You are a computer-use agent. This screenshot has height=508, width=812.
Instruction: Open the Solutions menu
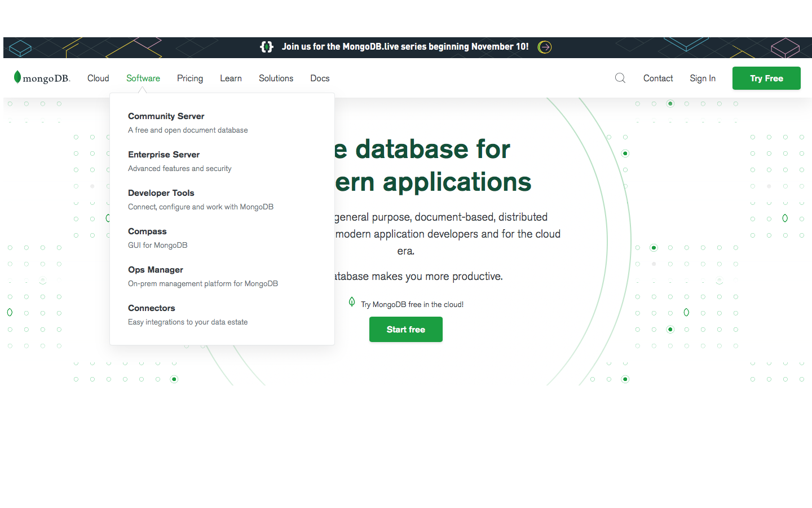pos(276,78)
